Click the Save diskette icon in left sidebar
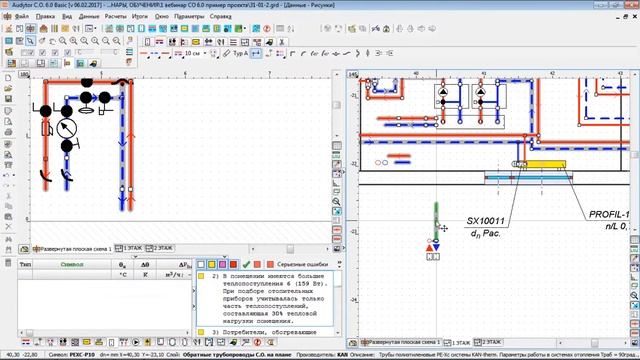Viewport: 640px width, 360px height. 8,99
